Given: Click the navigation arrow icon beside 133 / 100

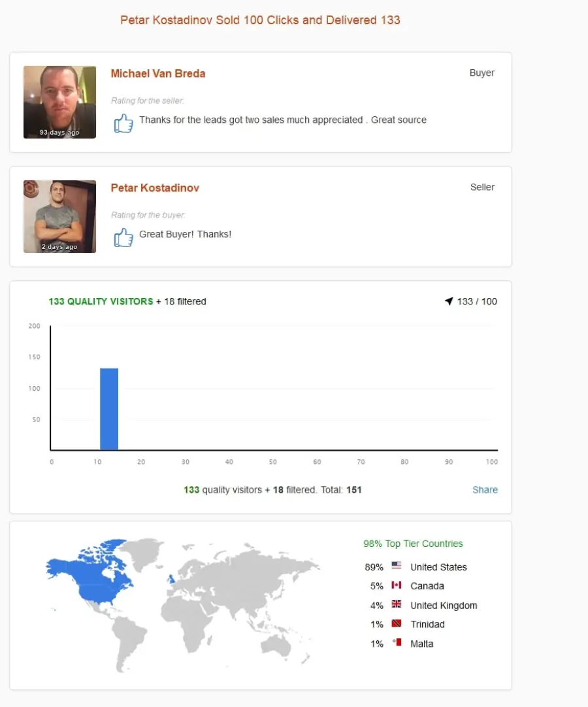Looking at the screenshot, I should [449, 301].
